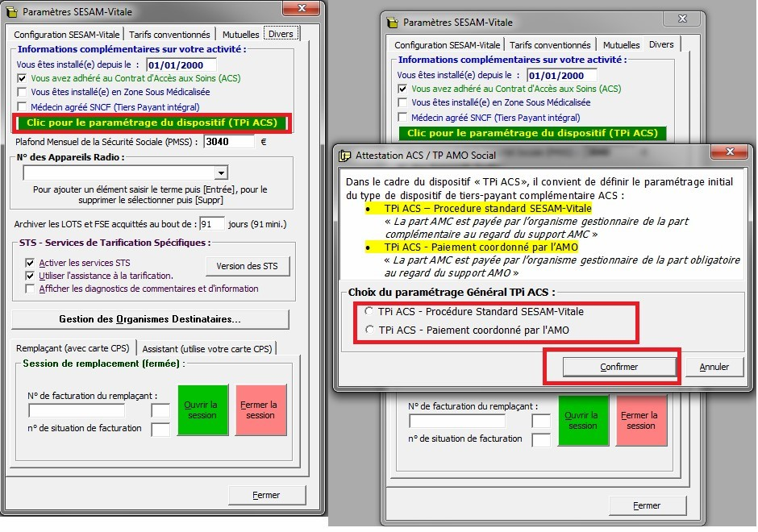The width and height of the screenshot is (758, 532).
Task: Toggle ACS contract checkbox in left window
Action: pos(22,78)
